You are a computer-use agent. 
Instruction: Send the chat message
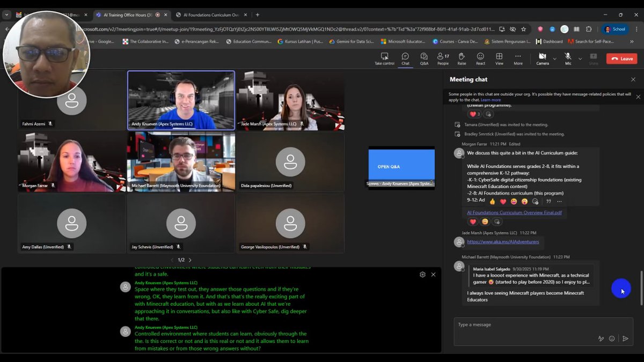tap(625, 338)
